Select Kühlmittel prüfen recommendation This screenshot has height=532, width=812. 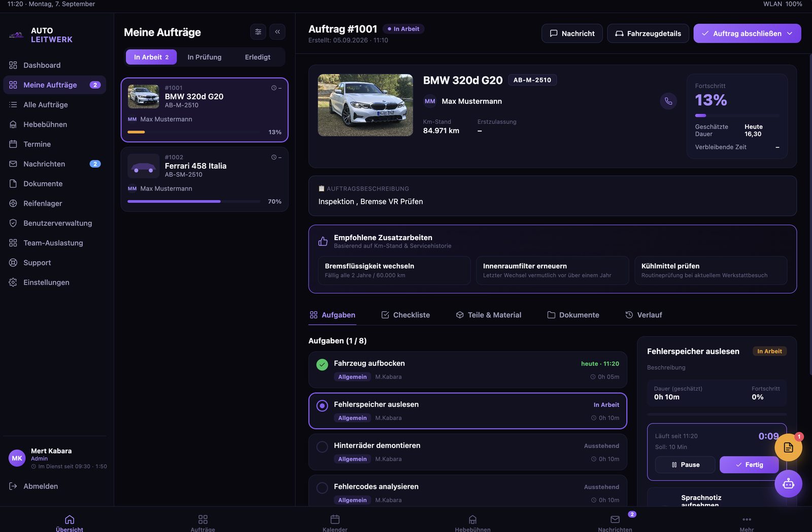point(711,271)
